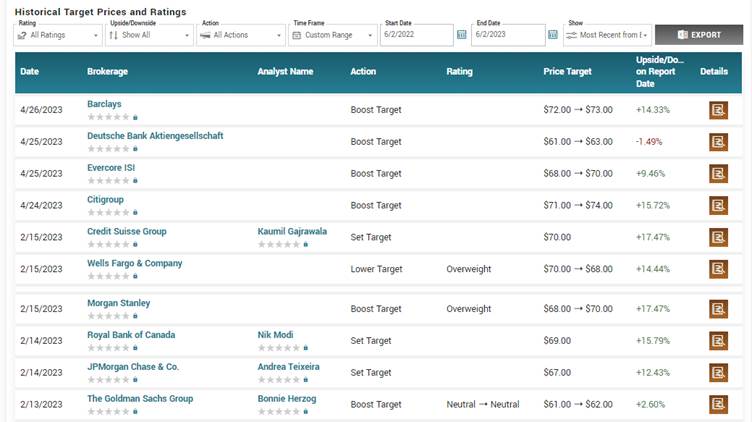Select the Lower Target action cell

coord(376,269)
